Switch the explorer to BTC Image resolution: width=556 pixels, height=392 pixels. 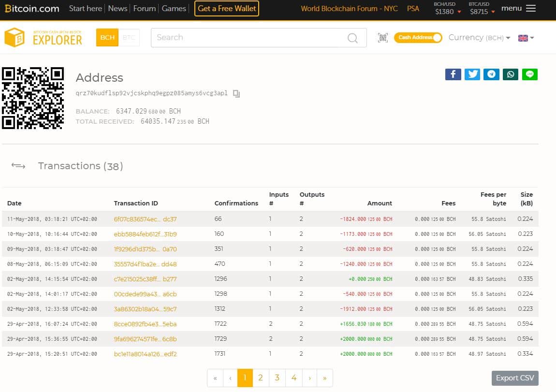tap(129, 38)
